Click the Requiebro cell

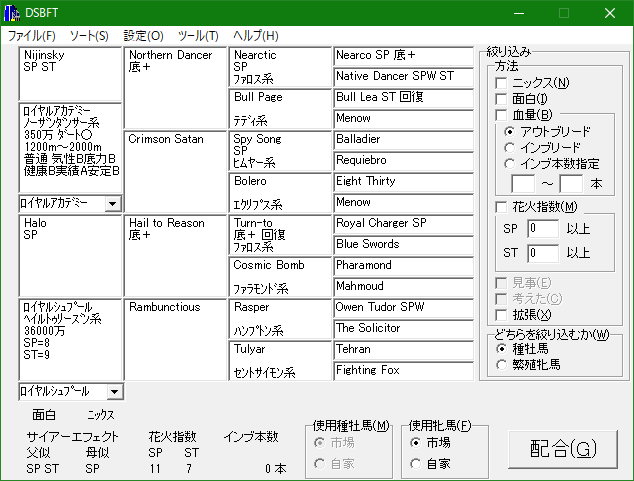[404, 161]
